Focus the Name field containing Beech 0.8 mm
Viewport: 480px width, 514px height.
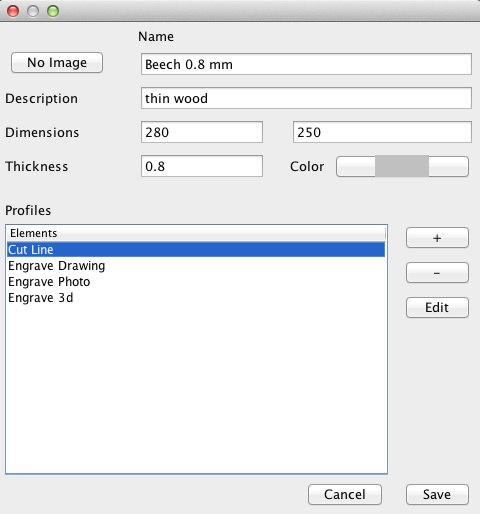point(306,64)
